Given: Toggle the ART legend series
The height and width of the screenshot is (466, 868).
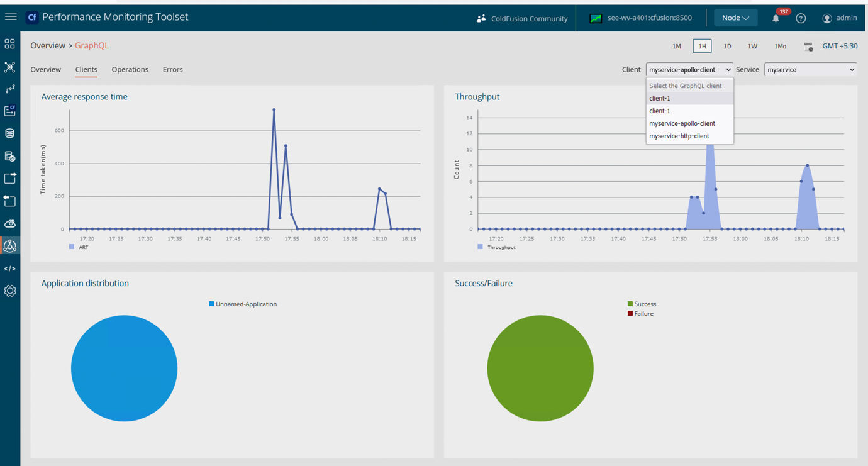Looking at the screenshot, I should pos(79,247).
